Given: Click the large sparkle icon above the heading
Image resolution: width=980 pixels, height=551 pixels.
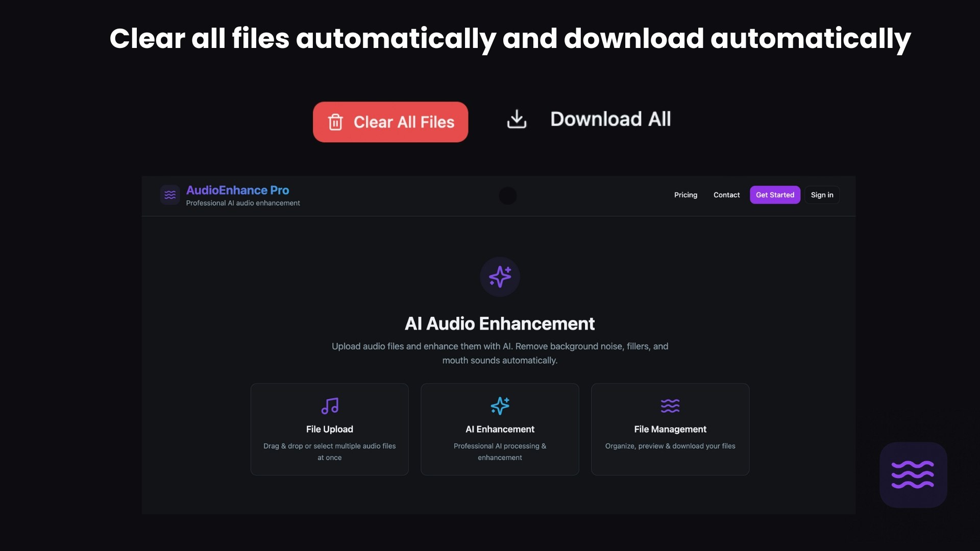Looking at the screenshot, I should coord(500,277).
